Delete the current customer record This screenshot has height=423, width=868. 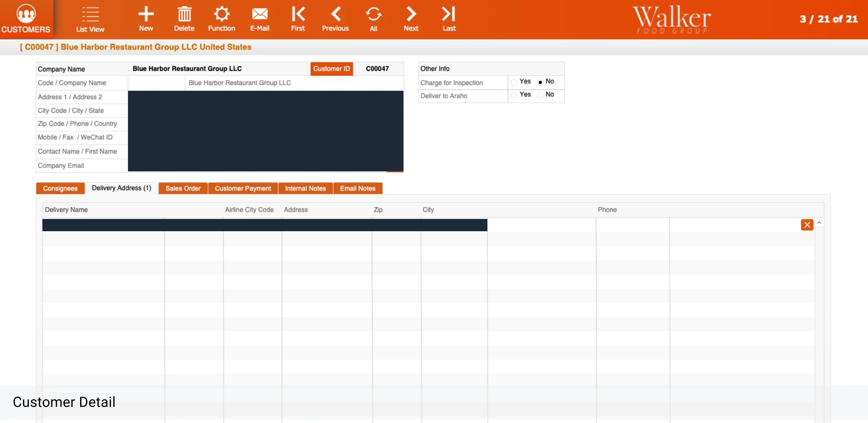coord(184,19)
